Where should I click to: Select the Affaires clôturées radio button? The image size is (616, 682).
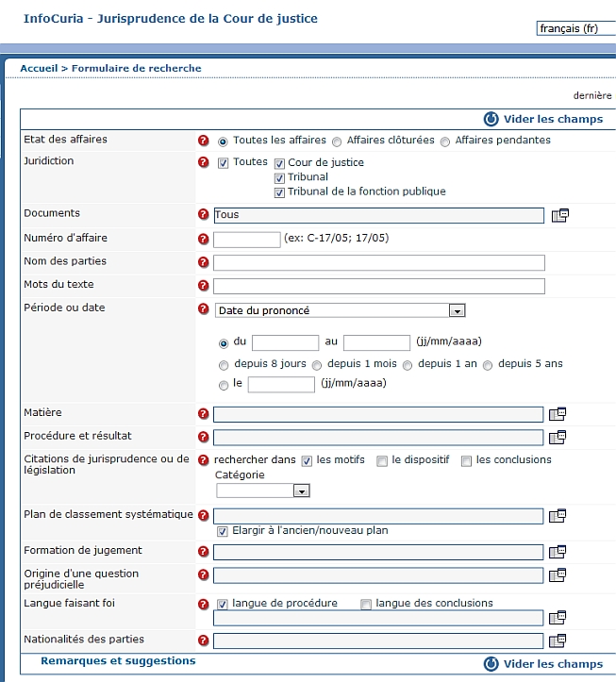coord(337,141)
